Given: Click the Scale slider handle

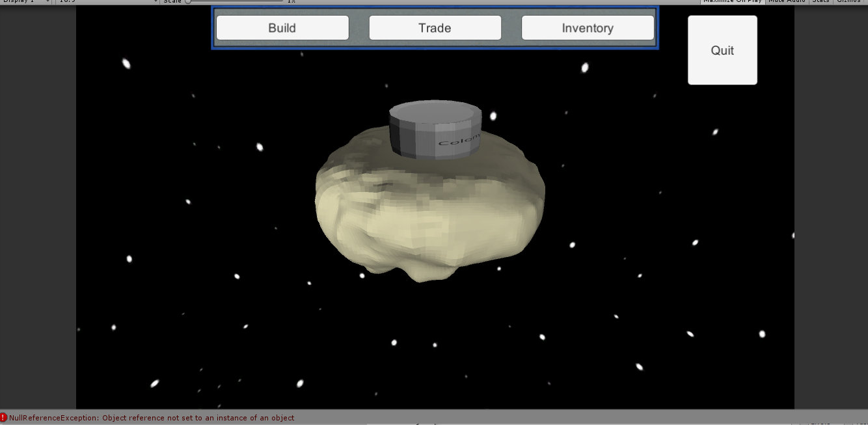Looking at the screenshot, I should [x=188, y=1].
